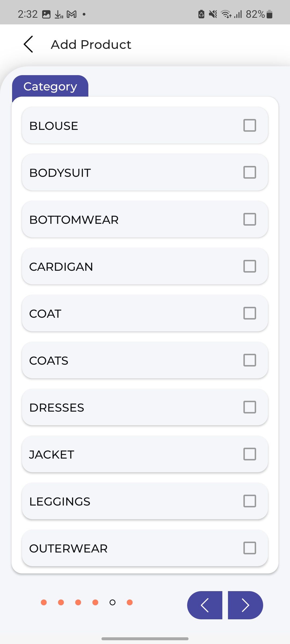Check the BLOUSE category checkbox
The width and height of the screenshot is (290, 644).
point(249,125)
